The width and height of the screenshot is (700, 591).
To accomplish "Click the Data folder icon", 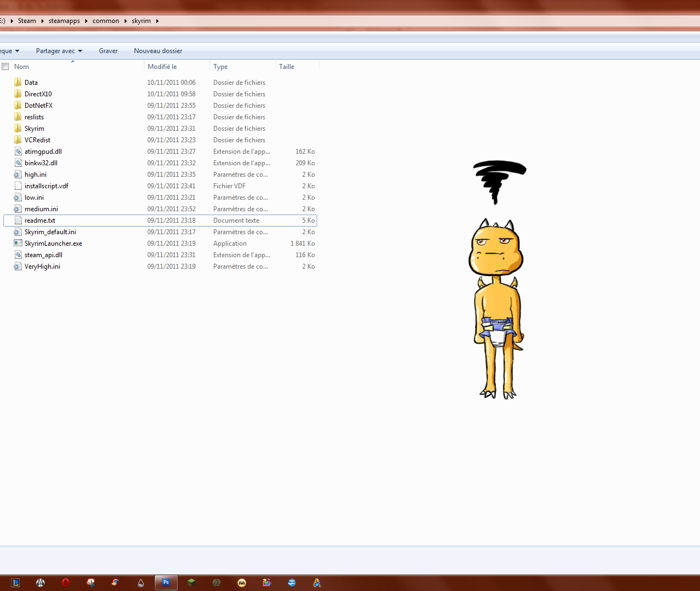I will click(18, 83).
